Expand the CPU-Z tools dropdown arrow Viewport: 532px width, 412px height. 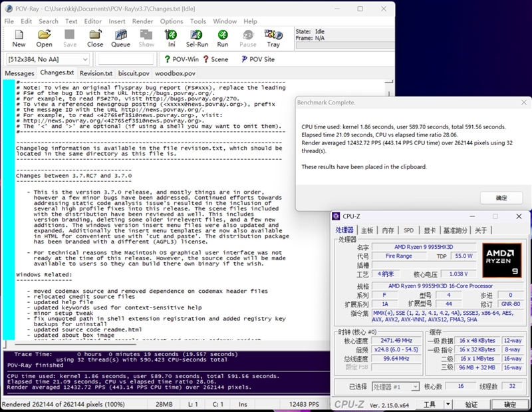448,404
